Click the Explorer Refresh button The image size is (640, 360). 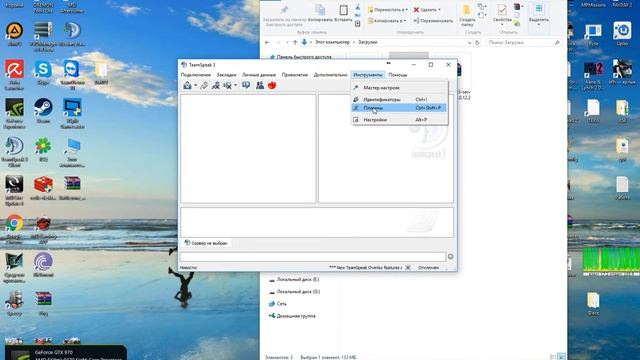point(477,42)
